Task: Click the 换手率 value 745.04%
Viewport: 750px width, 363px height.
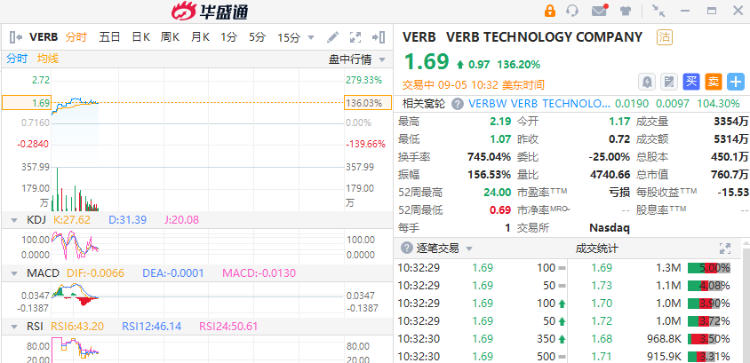Action: point(489,157)
